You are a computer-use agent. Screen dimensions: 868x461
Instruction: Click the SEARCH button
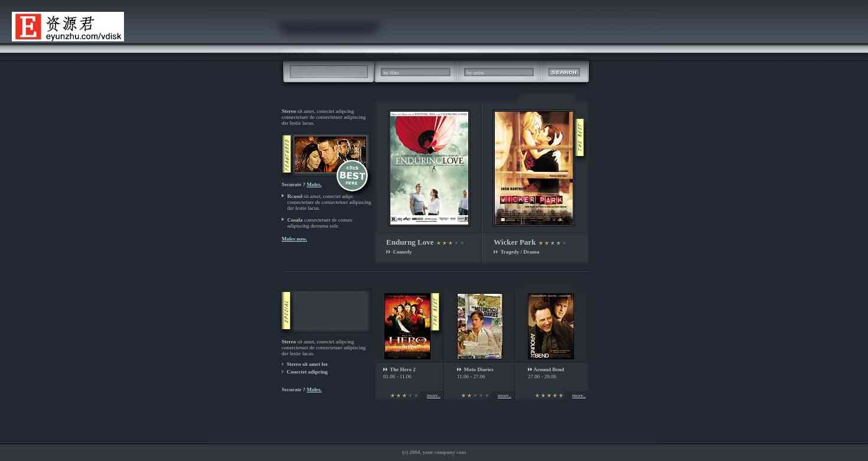tap(564, 72)
